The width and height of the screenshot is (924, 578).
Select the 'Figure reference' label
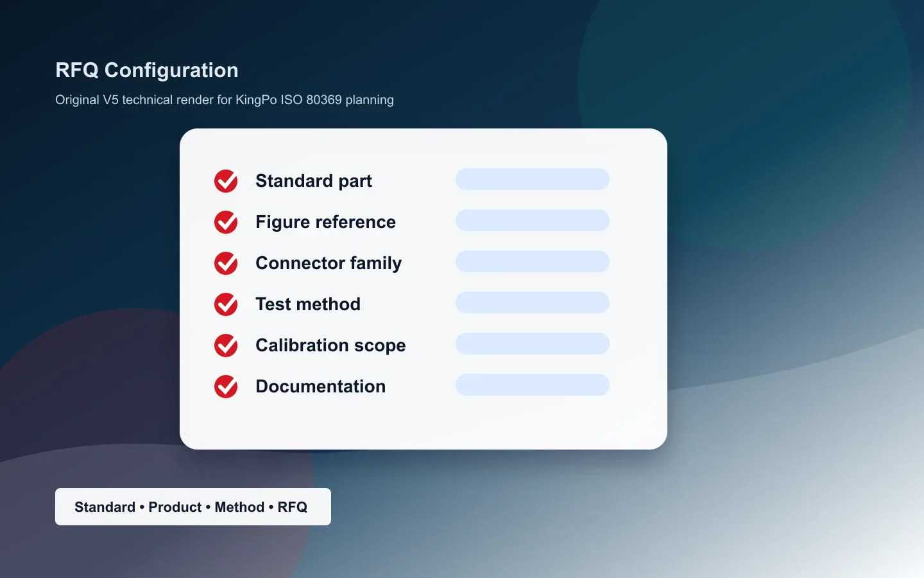coord(325,222)
